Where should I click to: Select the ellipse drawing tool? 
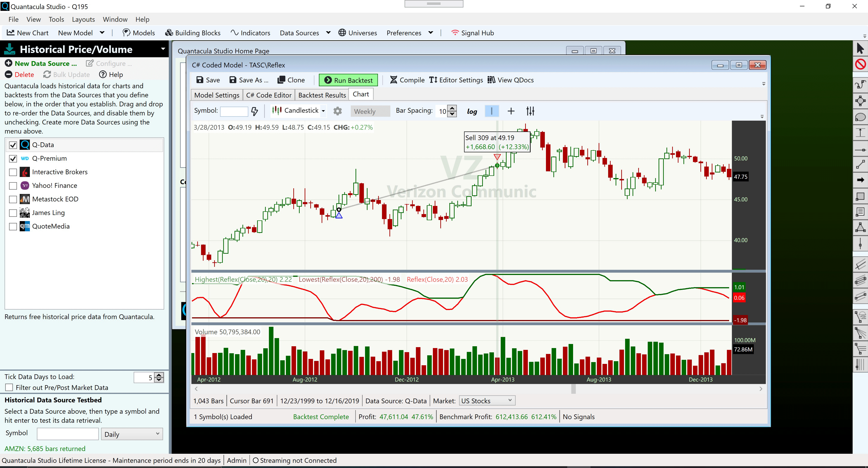860,117
